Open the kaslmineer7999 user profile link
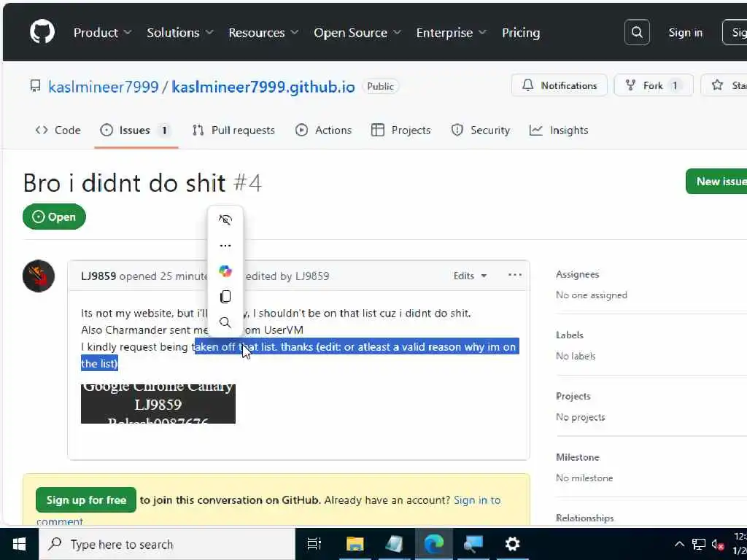Screen dimensions: 747x560 click(104, 87)
